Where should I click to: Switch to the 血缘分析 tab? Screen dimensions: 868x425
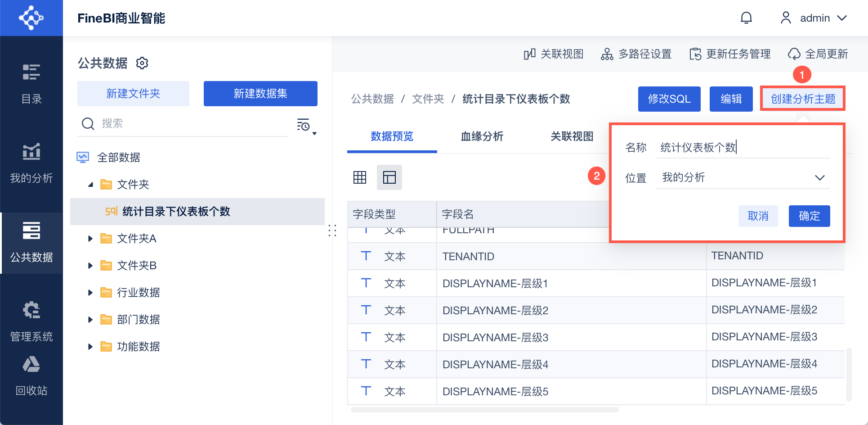click(482, 136)
